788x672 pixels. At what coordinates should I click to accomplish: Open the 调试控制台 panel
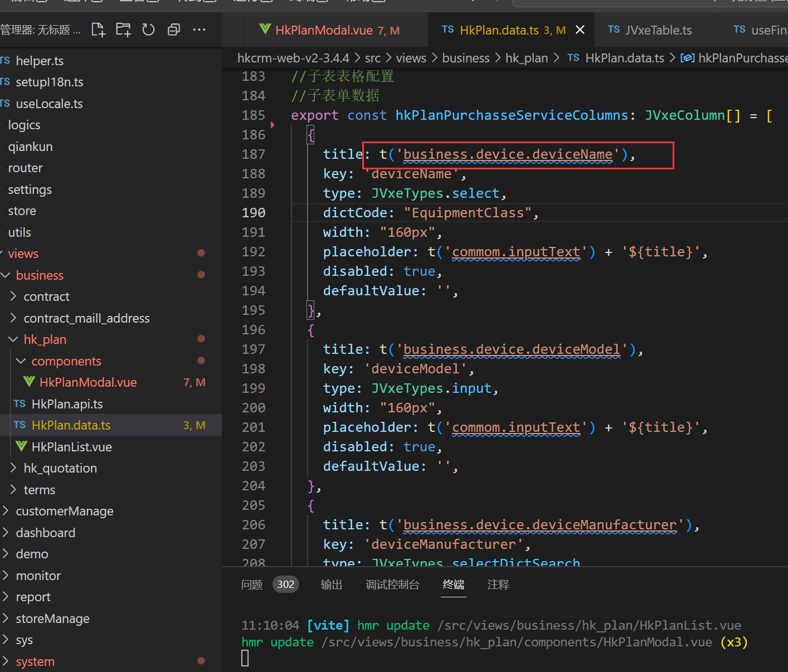click(392, 585)
